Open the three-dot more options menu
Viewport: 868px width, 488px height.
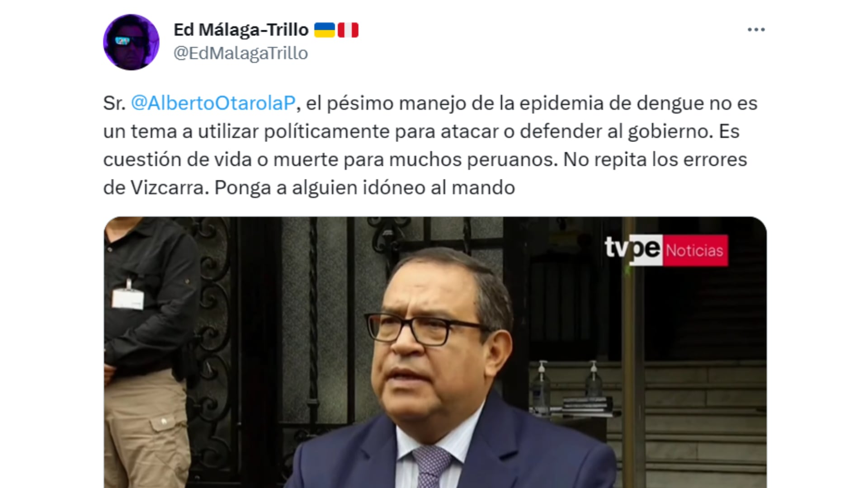click(x=756, y=30)
